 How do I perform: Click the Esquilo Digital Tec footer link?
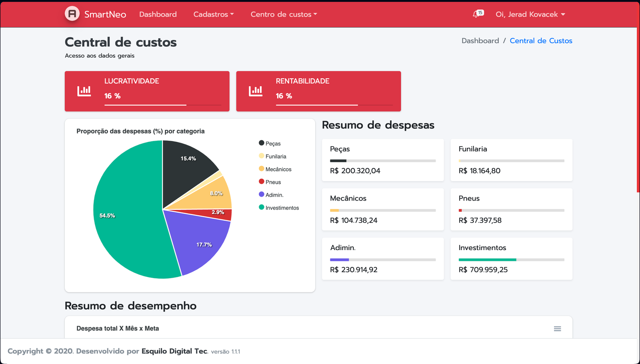pos(174,351)
